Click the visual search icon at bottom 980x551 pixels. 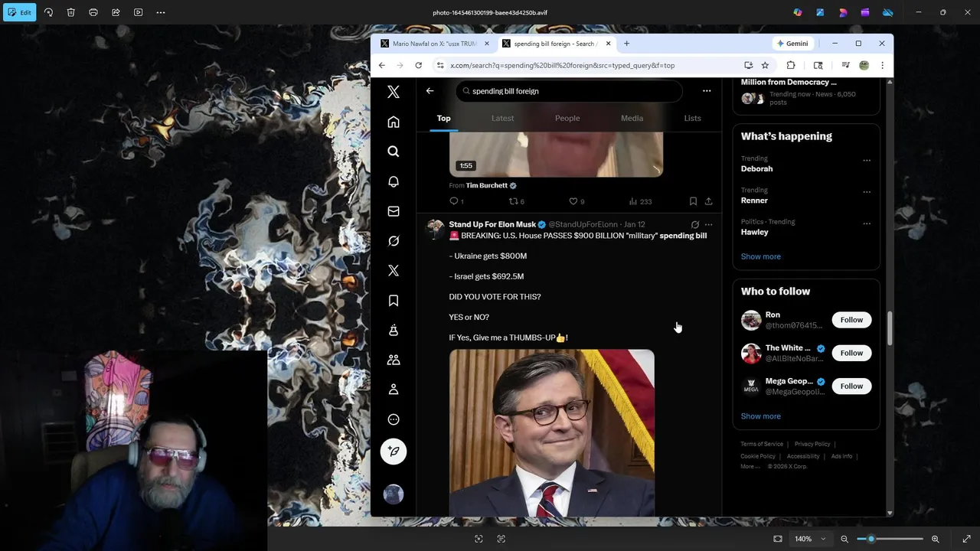pos(479,539)
